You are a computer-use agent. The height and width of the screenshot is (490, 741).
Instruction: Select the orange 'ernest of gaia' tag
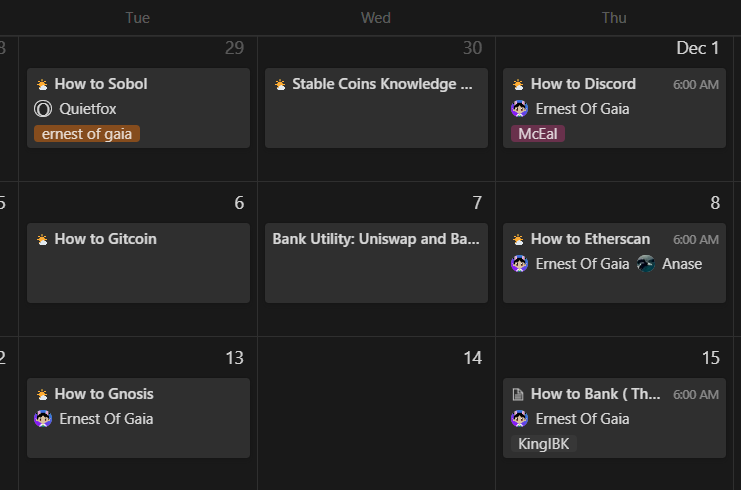(87, 134)
